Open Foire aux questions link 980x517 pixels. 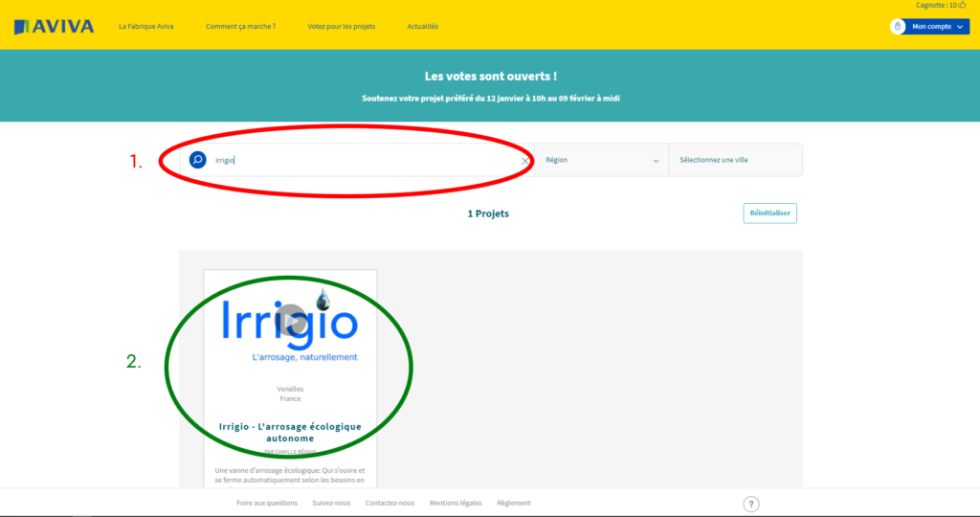267,503
